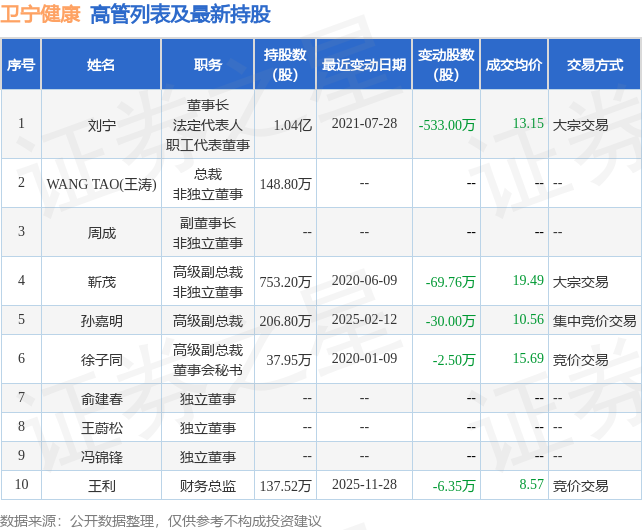The image size is (642, 530).
Task: Select the 财务总监 position cell
Action: pos(208,486)
